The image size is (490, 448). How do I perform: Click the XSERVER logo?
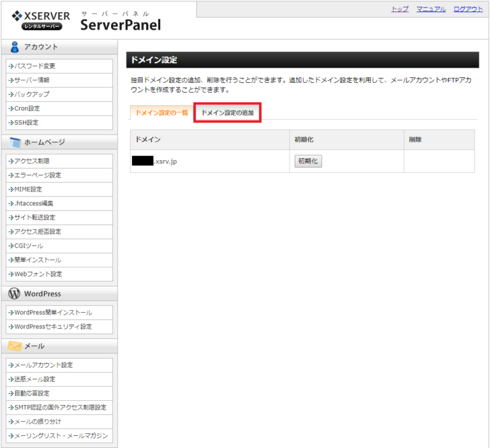[41, 19]
